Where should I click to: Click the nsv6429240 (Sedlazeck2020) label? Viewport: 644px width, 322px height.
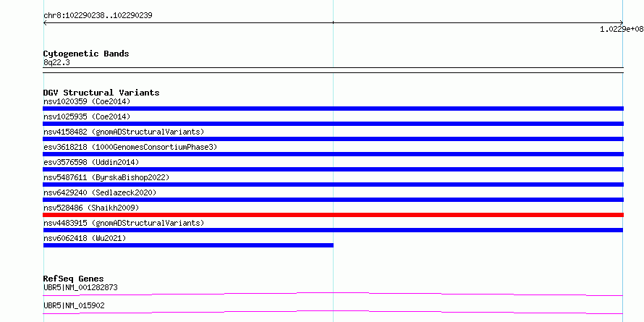pyautogui.click(x=100, y=192)
